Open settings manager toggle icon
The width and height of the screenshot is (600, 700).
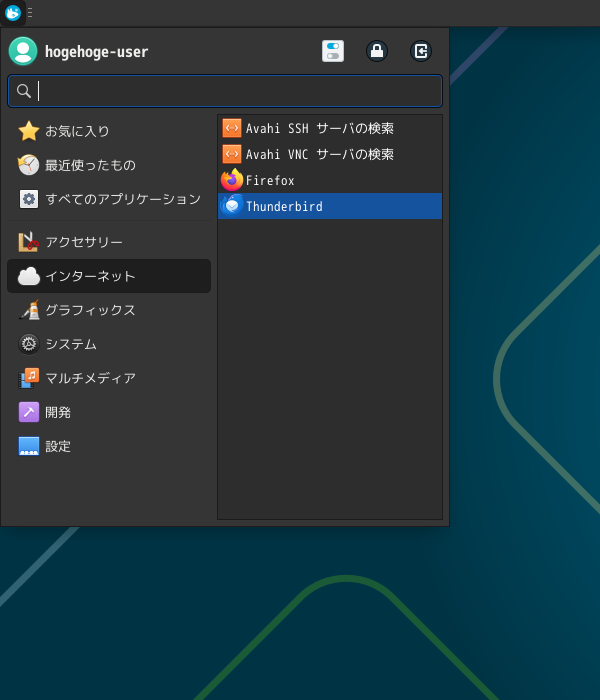333,51
